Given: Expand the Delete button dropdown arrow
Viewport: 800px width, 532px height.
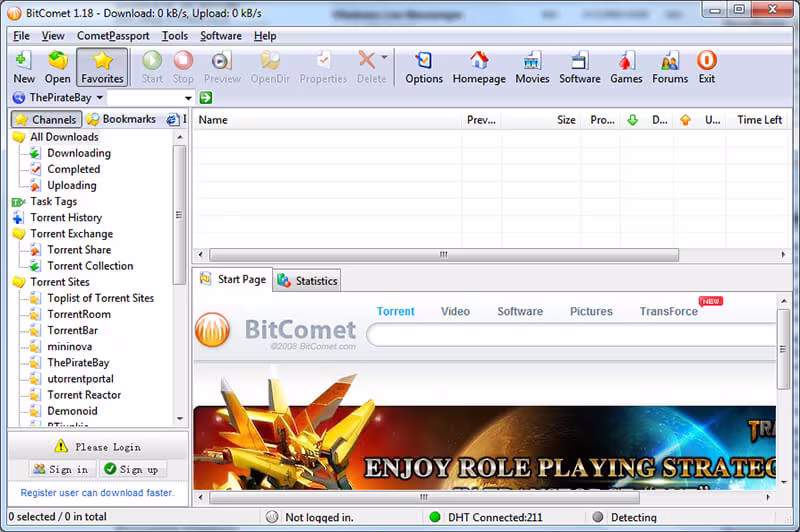Looking at the screenshot, I should (385, 57).
